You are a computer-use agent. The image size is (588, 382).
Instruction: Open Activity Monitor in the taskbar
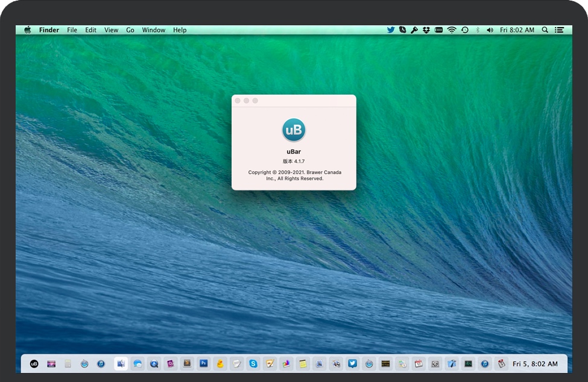tap(468, 364)
